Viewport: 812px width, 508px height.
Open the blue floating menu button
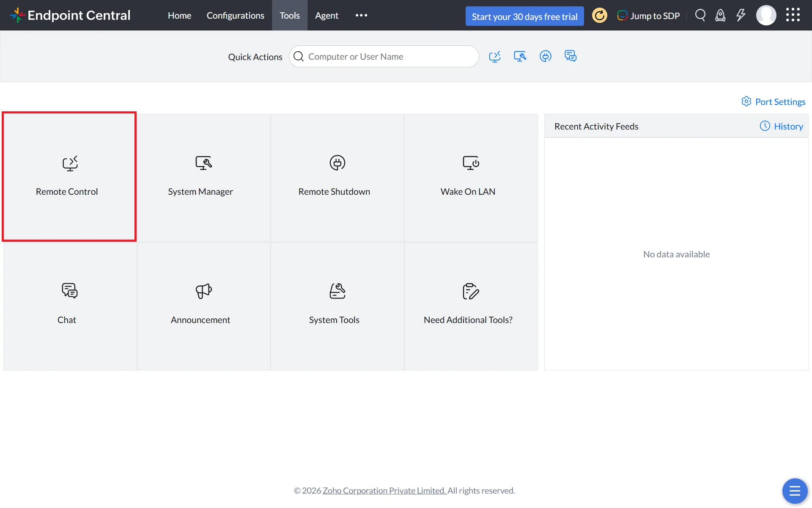pos(795,491)
